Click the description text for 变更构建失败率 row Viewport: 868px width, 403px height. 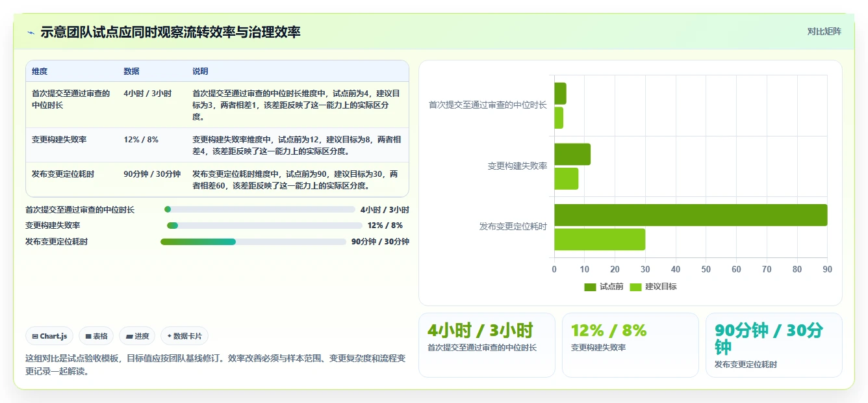click(x=296, y=145)
